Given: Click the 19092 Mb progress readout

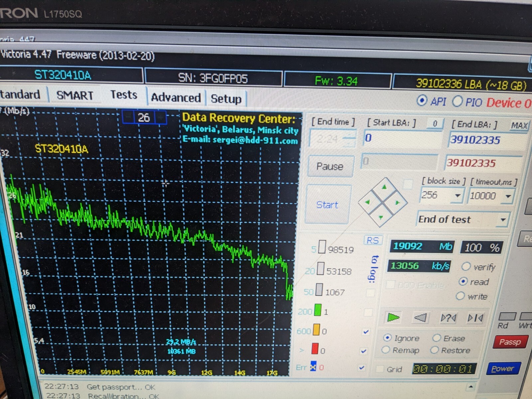Looking at the screenshot, I should click(x=422, y=246).
